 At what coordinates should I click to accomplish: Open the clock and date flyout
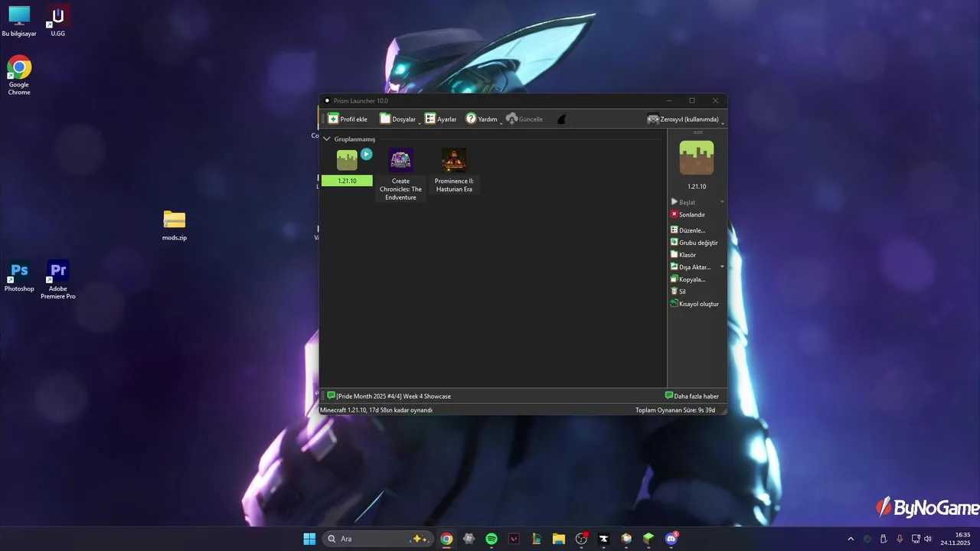[955, 539]
